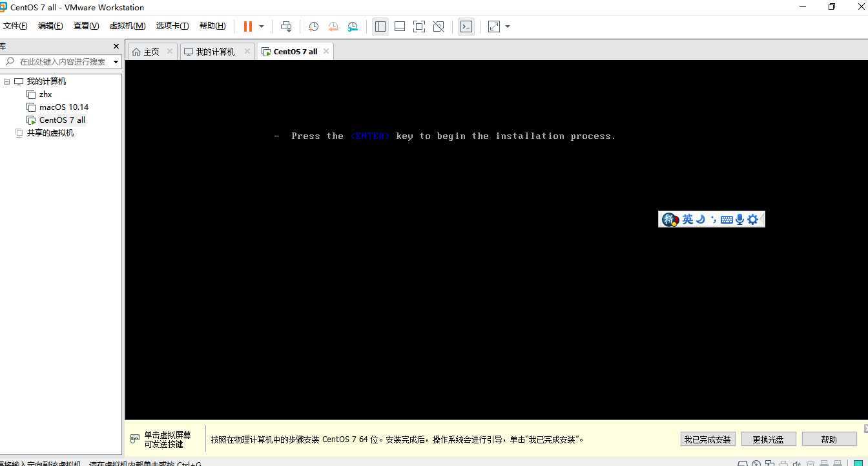Minimize the VMware Workstation window
The image size is (868, 466).
click(803, 7)
